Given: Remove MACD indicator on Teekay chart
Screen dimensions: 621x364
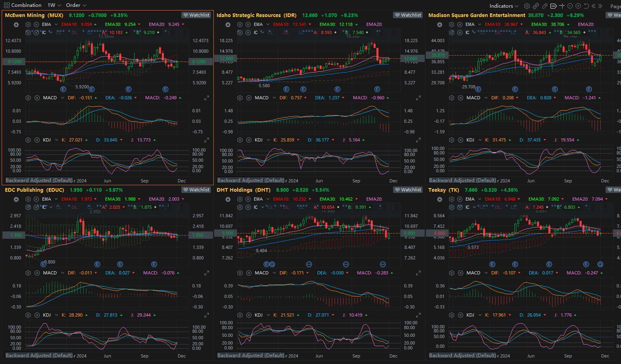Looking at the screenshot, I should point(460,273).
